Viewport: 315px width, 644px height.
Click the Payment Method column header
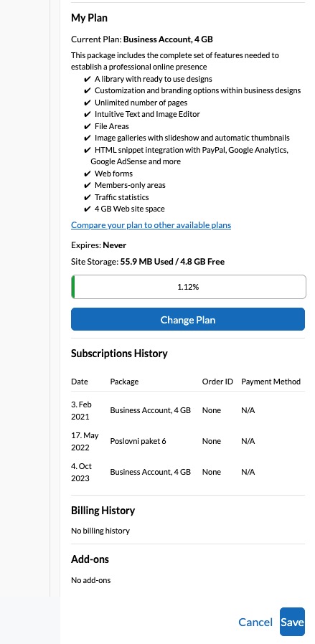(x=271, y=382)
